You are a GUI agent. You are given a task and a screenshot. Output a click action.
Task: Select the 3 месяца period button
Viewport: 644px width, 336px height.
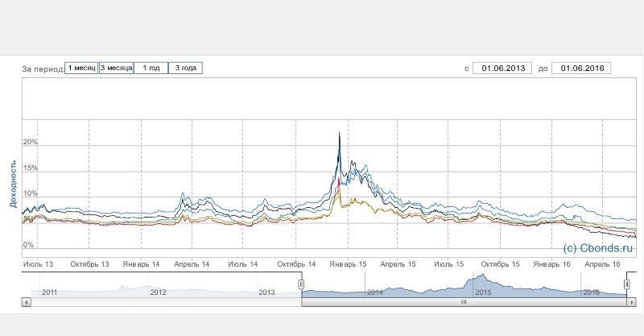(116, 68)
